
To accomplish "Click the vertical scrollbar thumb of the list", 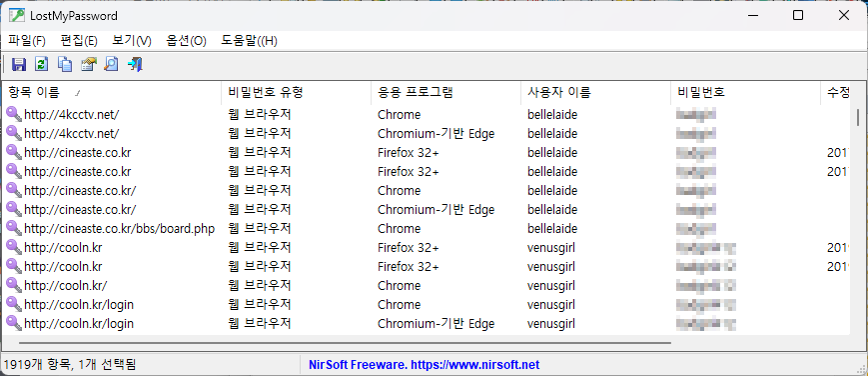I will pos(858,118).
